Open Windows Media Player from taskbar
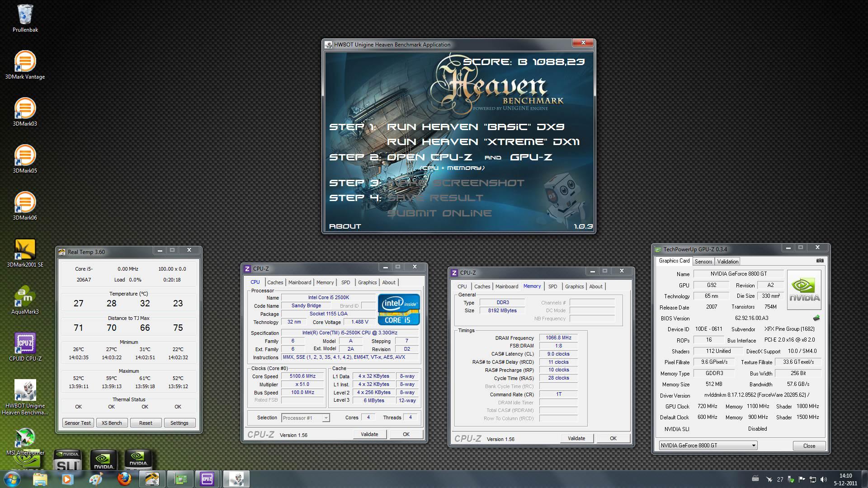The image size is (868, 488). coord(67,479)
